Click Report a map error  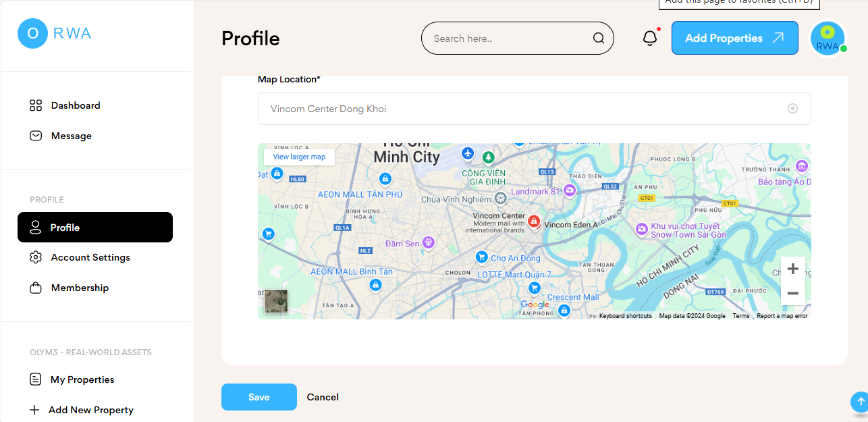(x=782, y=316)
